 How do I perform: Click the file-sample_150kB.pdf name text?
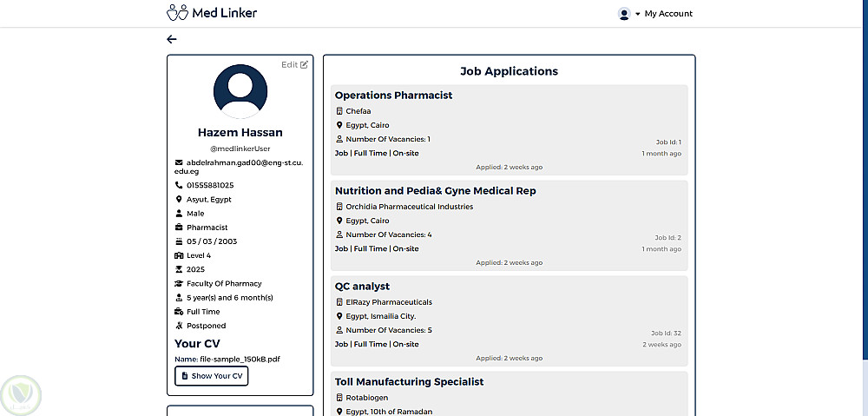coord(240,359)
